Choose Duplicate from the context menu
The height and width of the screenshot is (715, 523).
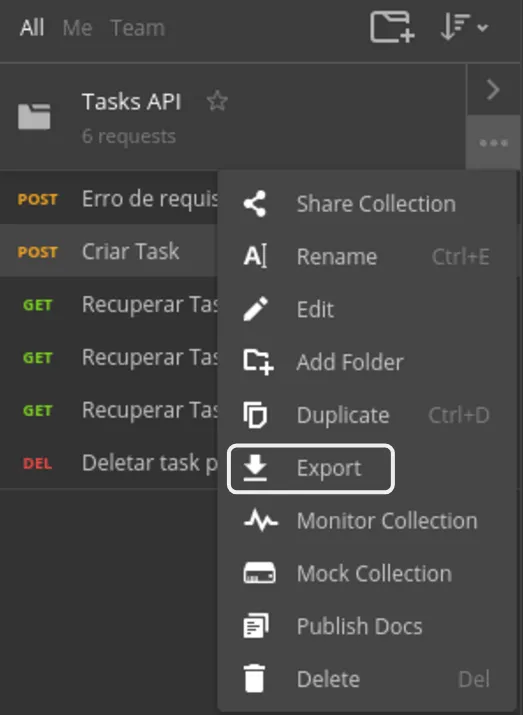367,415
